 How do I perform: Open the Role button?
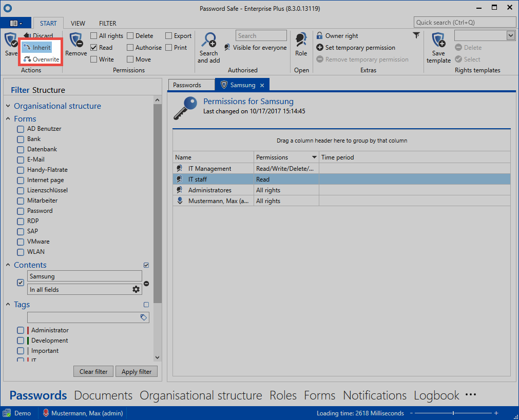pos(301,44)
